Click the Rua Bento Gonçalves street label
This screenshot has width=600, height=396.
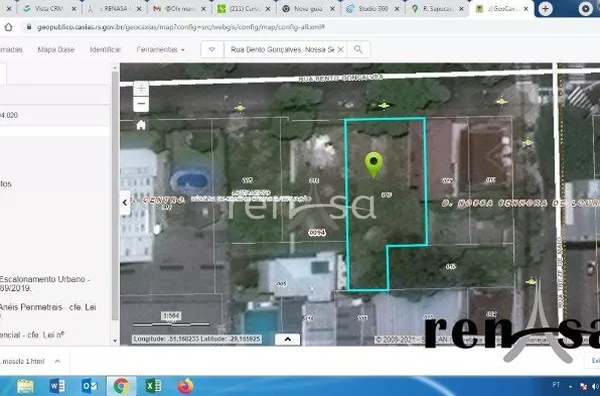pos(340,78)
